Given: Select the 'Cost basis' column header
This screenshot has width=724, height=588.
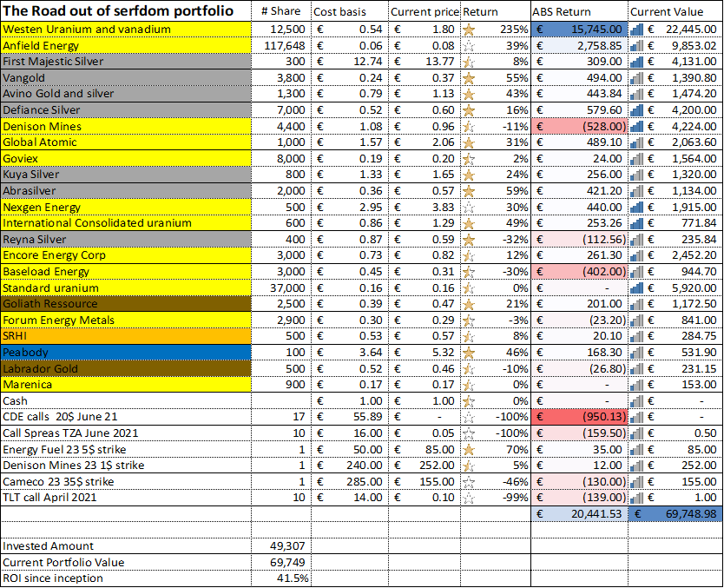Looking at the screenshot, I should (350, 11).
